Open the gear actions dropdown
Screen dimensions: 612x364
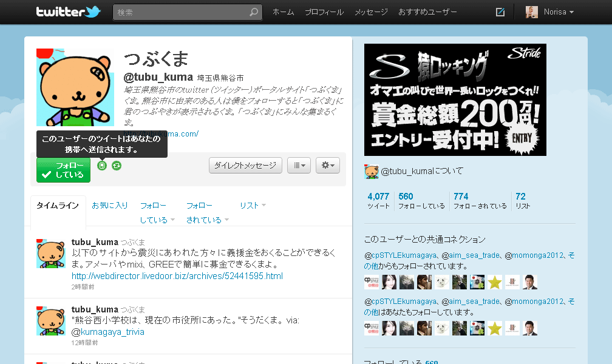(328, 166)
